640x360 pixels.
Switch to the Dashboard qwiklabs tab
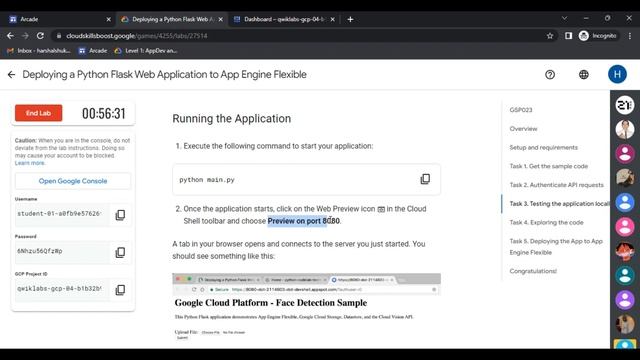point(284,19)
